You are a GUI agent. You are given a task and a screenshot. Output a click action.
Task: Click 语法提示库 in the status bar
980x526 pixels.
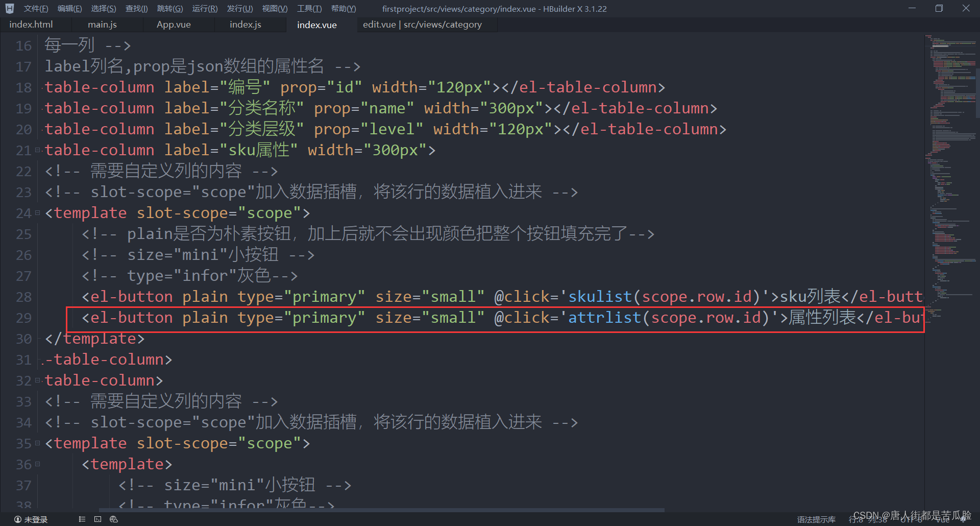816,519
